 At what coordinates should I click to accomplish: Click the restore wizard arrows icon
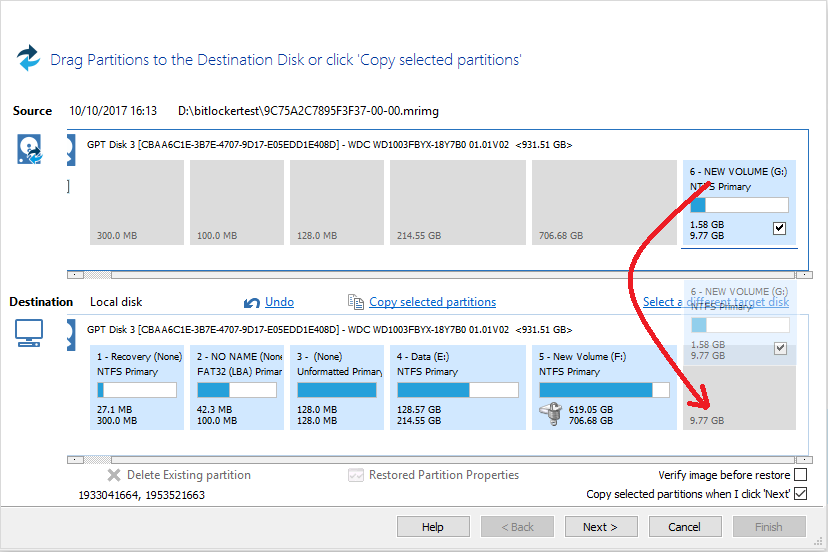click(x=29, y=58)
